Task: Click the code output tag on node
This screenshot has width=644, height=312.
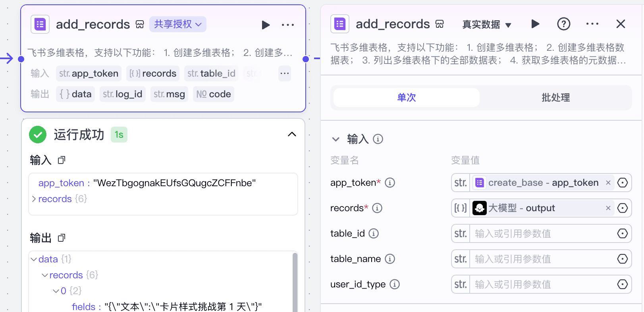Action: (x=214, y=94)
